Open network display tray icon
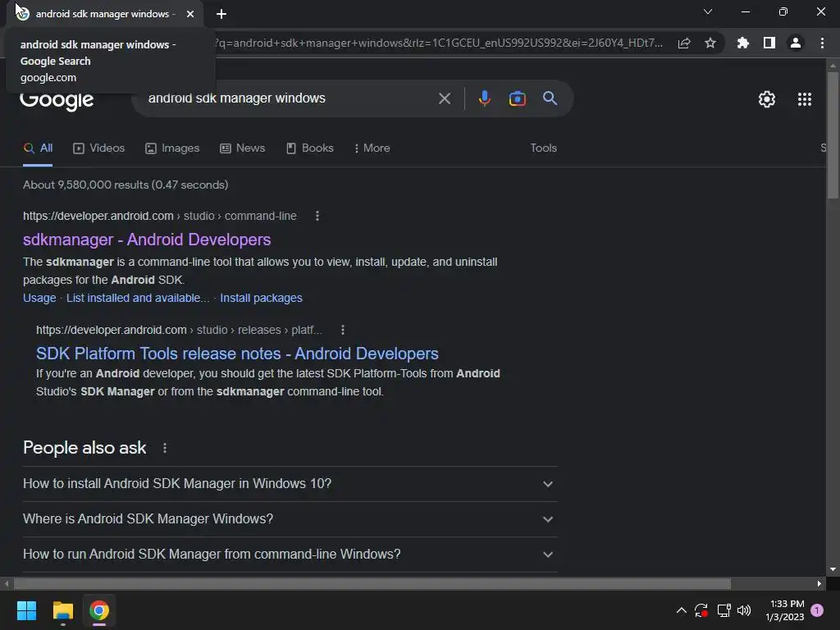 pos(724,610)
